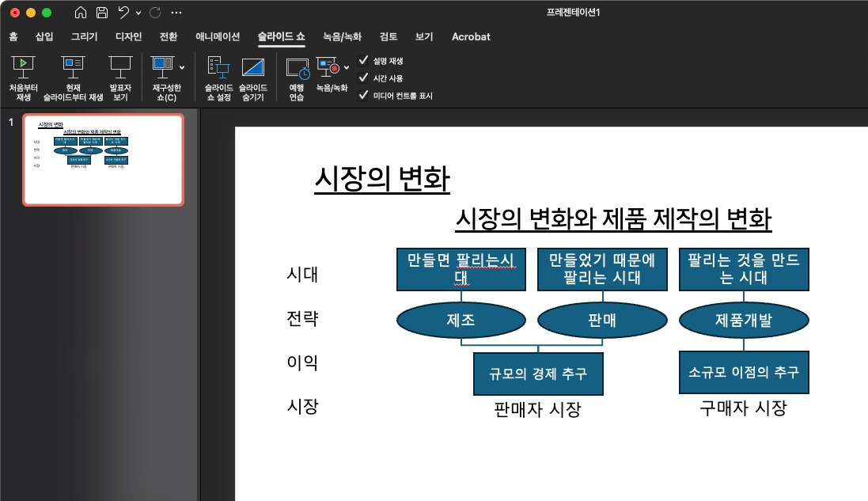Disable the 시간 사용 option

[364, 78]
